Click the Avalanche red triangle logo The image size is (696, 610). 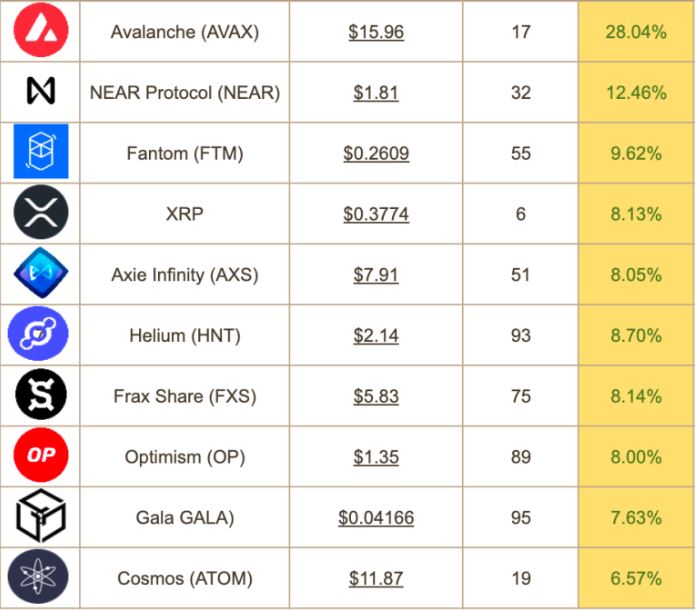pos(41,30)
